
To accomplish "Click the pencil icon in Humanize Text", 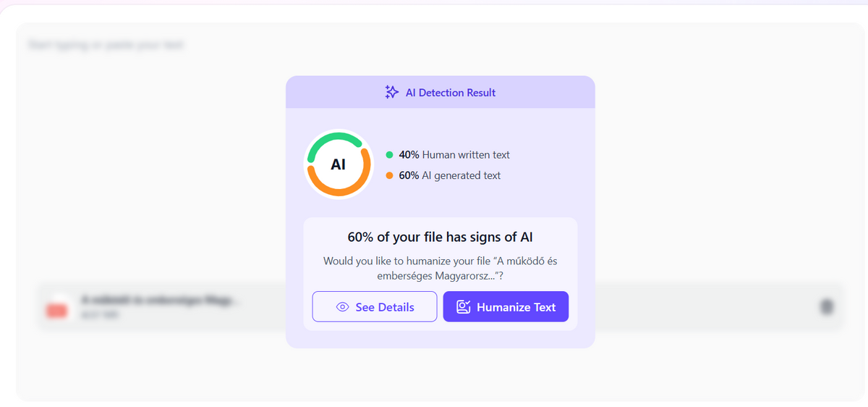I will coord(464,307).
